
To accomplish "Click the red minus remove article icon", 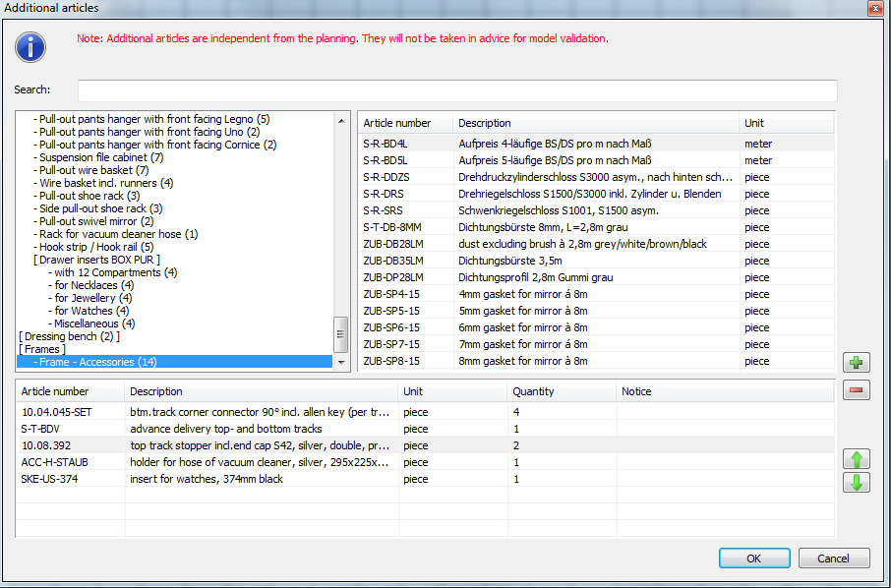I will 857,390.
